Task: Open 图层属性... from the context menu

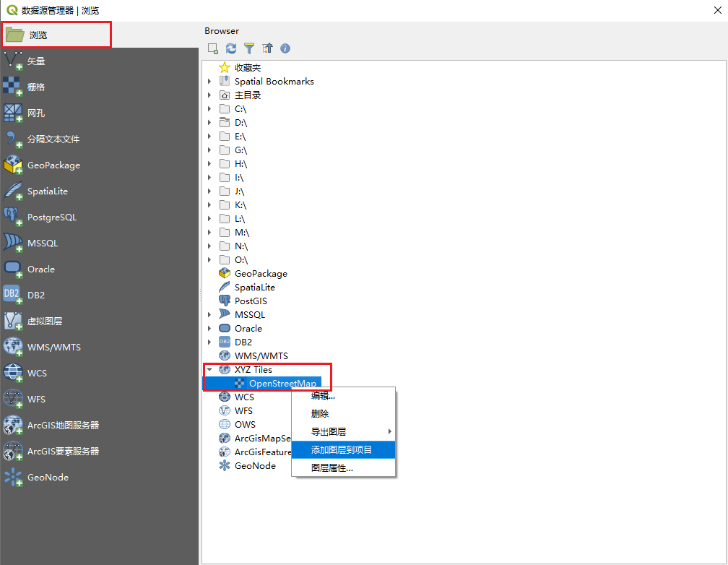Action: [x=343, y=468]
